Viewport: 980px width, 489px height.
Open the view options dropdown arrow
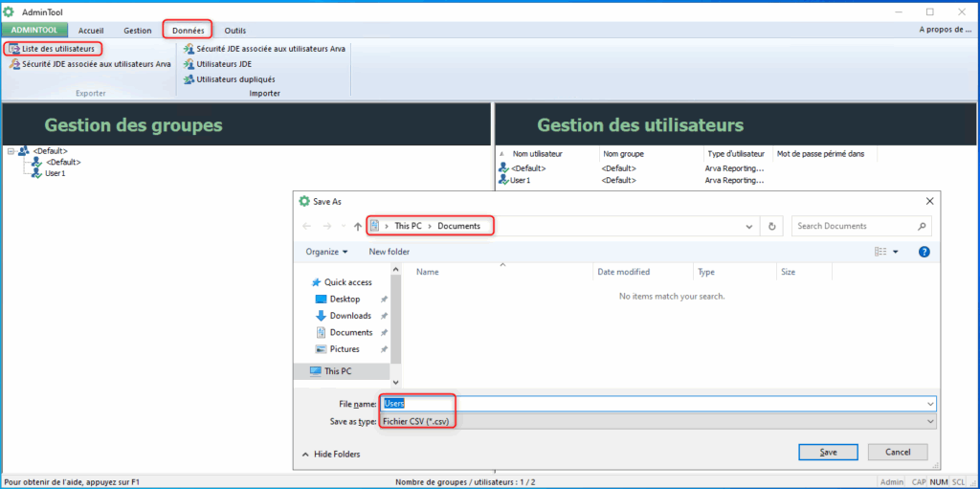pos(896,252)
